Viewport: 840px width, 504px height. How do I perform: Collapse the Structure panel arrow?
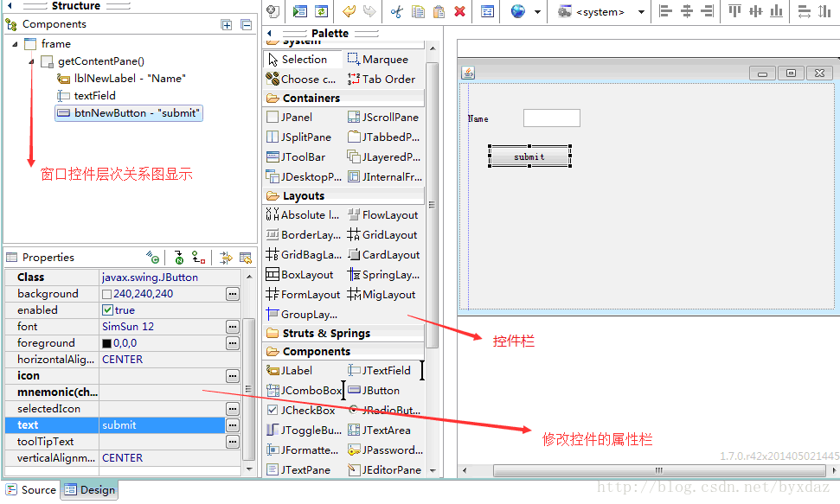10,6
